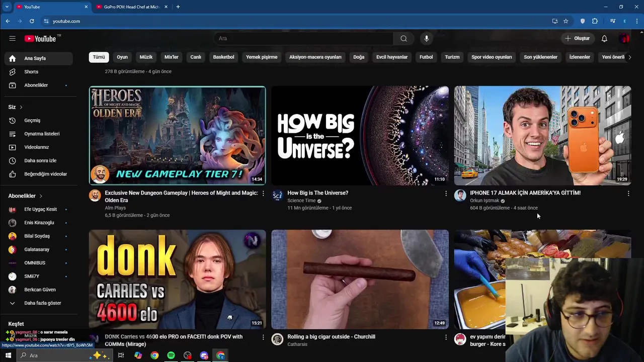Image resolution: width=644 pixels, height=362 pixels.
Task: Open Chrome extensions puzzle icon
Action: [x=595, y=21]
